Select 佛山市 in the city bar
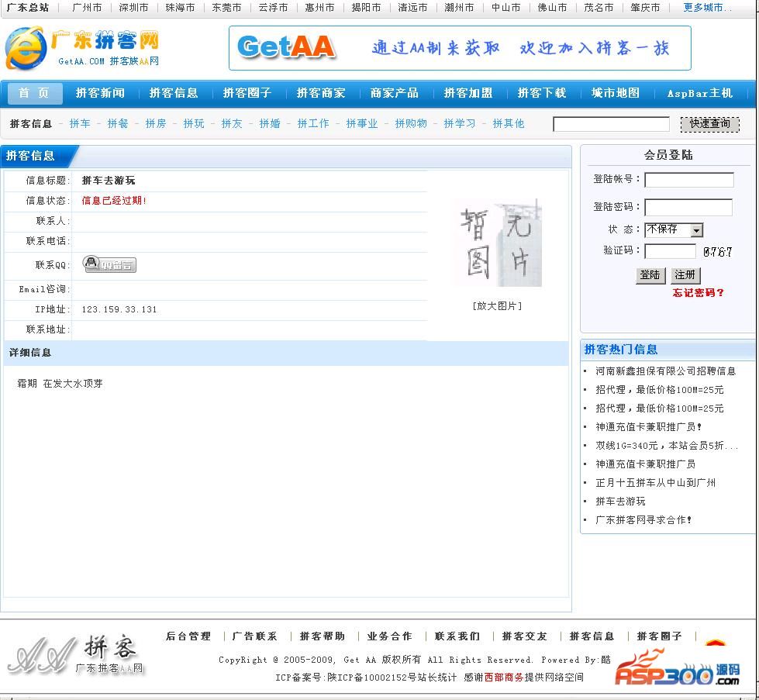The height and width of the screenshot is (700, 759). 552,8
